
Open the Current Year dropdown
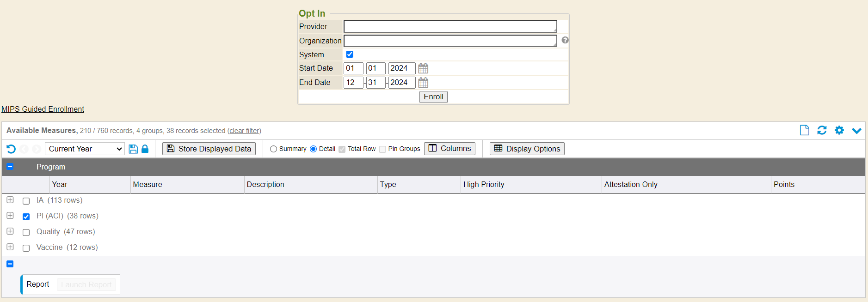(85, 149)
